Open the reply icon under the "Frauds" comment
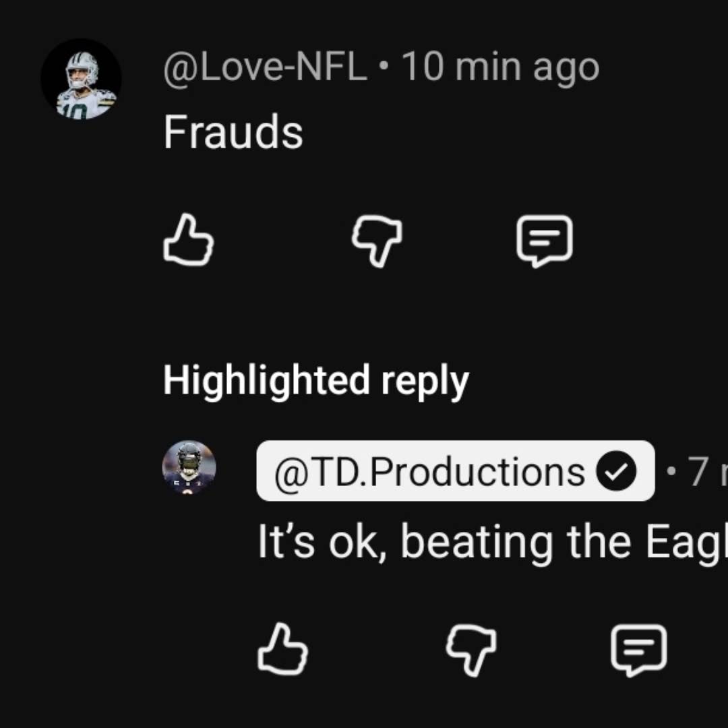The height and width of the screenshot is (728, 728). point(545,241)
